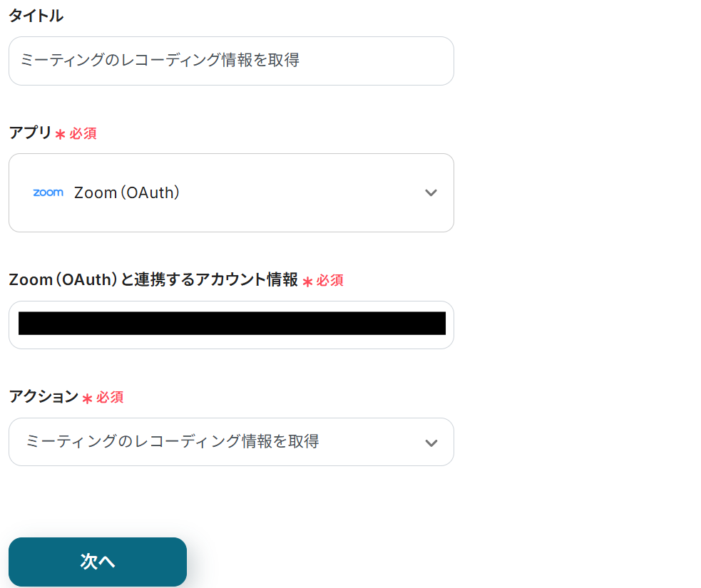This screenshot has height=588, width=701.
Task: Click the red asterisk beside アプリ
Action: [x=60, y=134]
